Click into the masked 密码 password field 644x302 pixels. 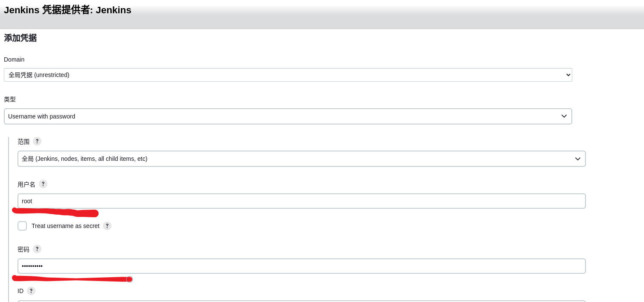pos(302,266)
